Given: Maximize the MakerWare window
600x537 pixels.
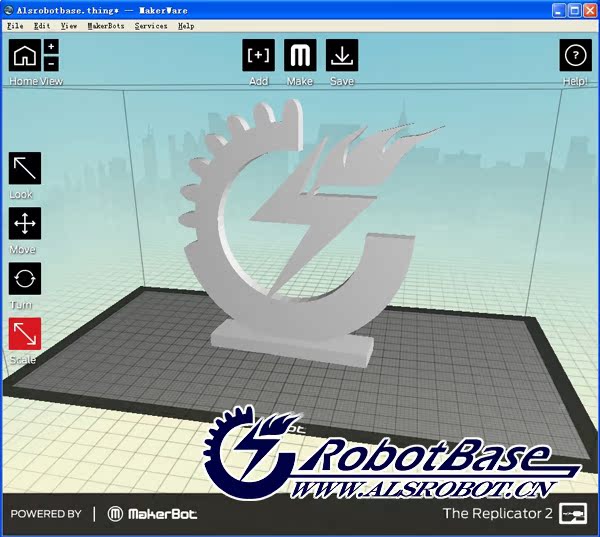Looking at the screenshot, I should 574,11.
